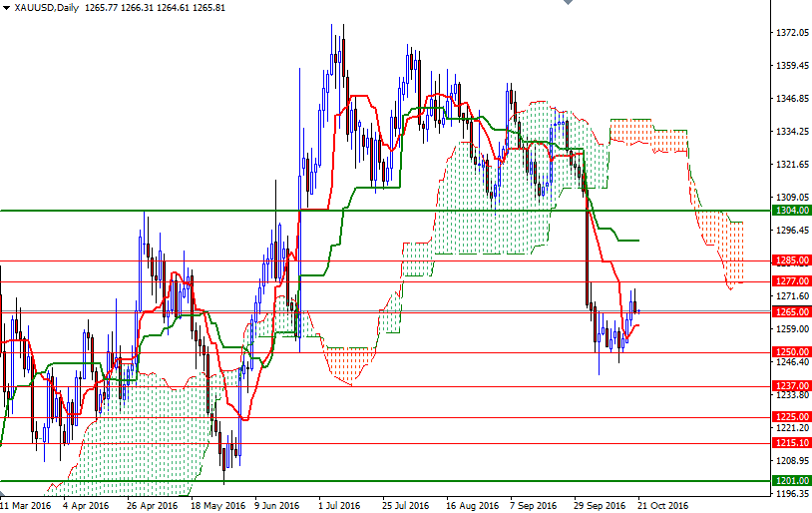Click the 1309.05 price scale value
Viewport: 812px width, 513px height.
coord(792,197)
